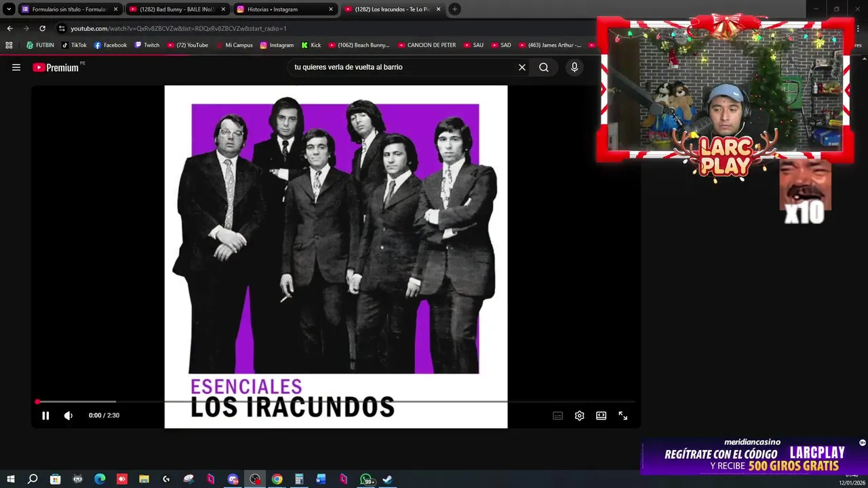Open the James Arthur bookmark
868x488 pixels.
pos(550,45)
